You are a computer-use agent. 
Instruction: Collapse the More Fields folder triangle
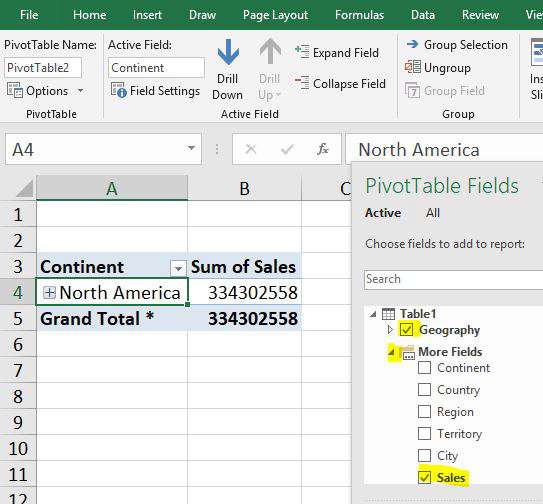(391, 353)
